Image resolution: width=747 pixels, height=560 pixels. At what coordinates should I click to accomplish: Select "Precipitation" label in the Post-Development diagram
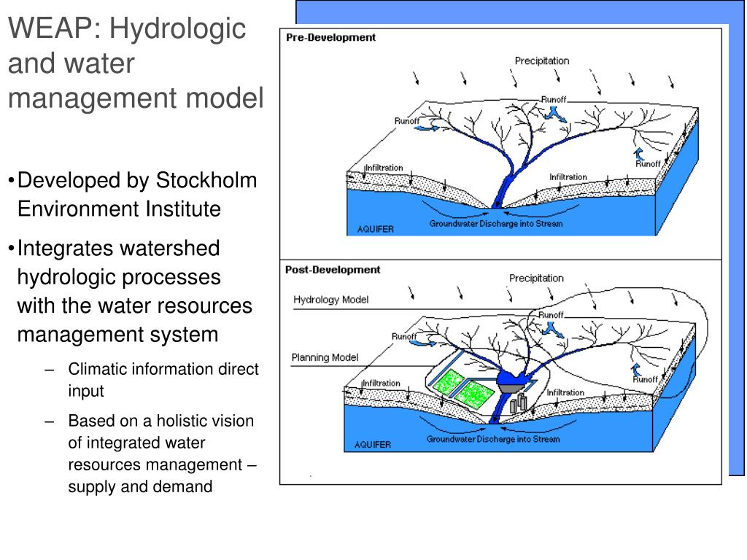coord(536,278)
